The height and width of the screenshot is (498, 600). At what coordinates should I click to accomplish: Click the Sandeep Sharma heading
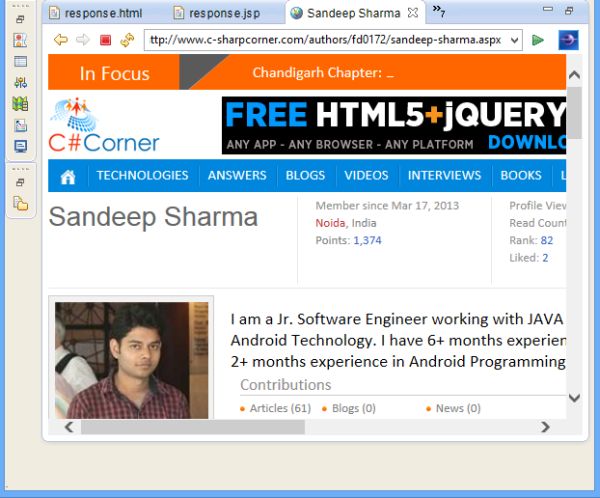tap(153, 217)
